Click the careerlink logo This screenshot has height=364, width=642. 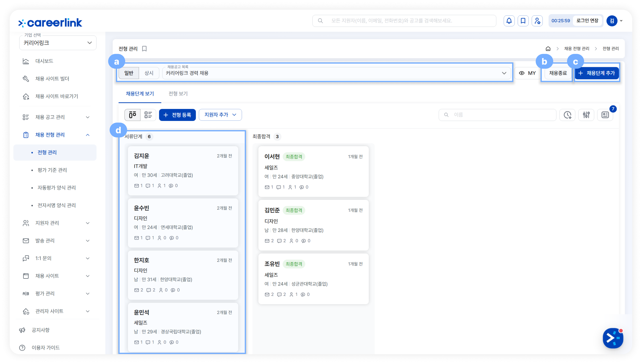(x=50, y=23)
